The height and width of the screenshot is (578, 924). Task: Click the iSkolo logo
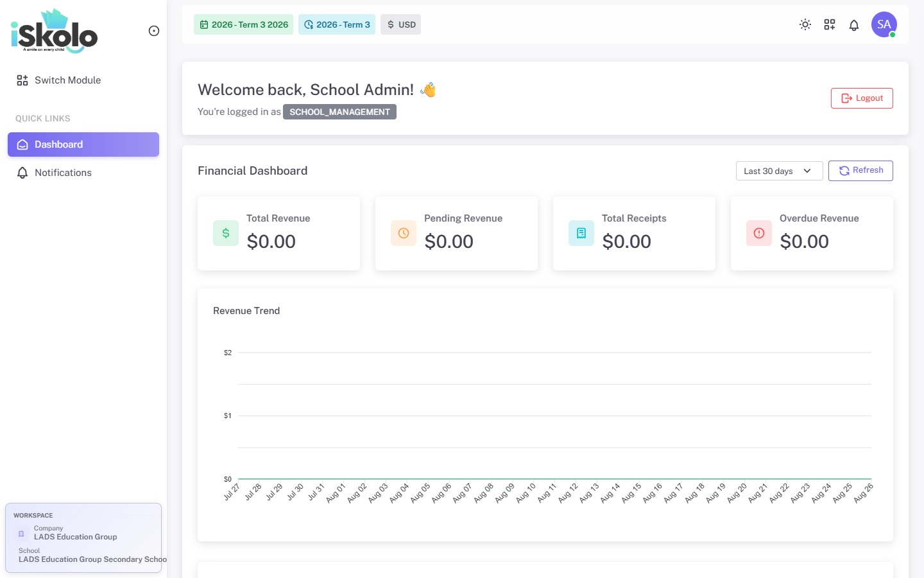point(54,31)
